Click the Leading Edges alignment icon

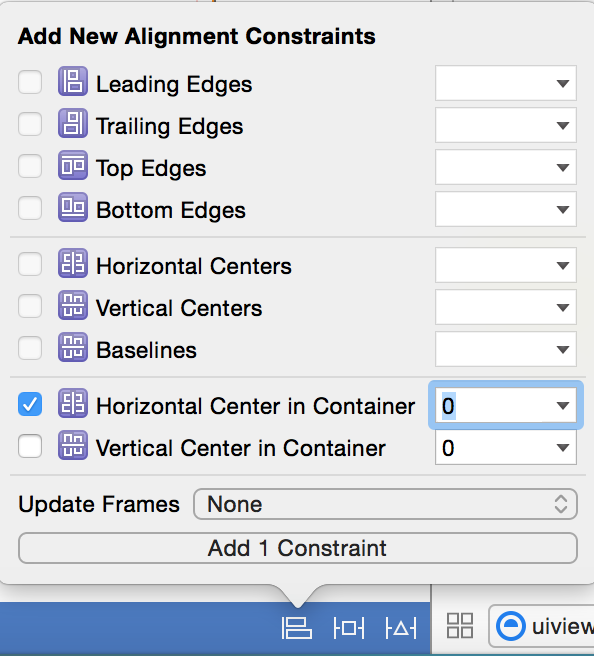[x=73, y=82]
